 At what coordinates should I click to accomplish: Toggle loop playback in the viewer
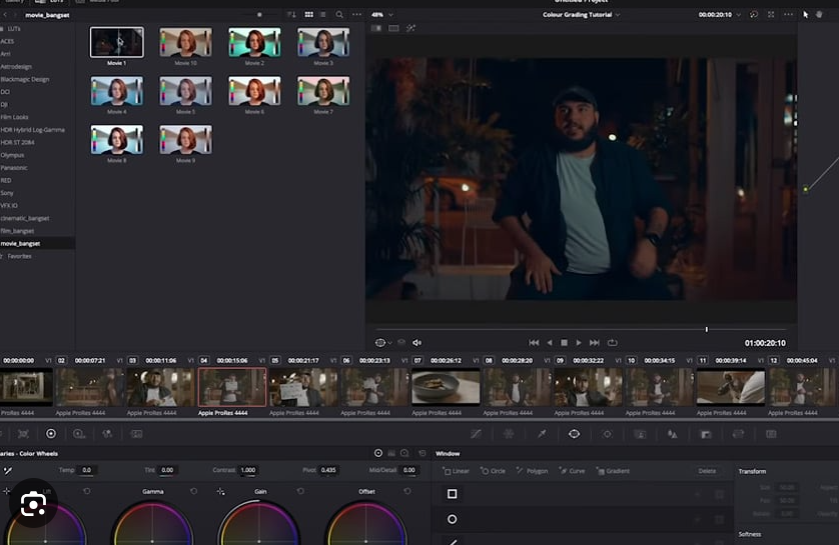coord(612,343)
